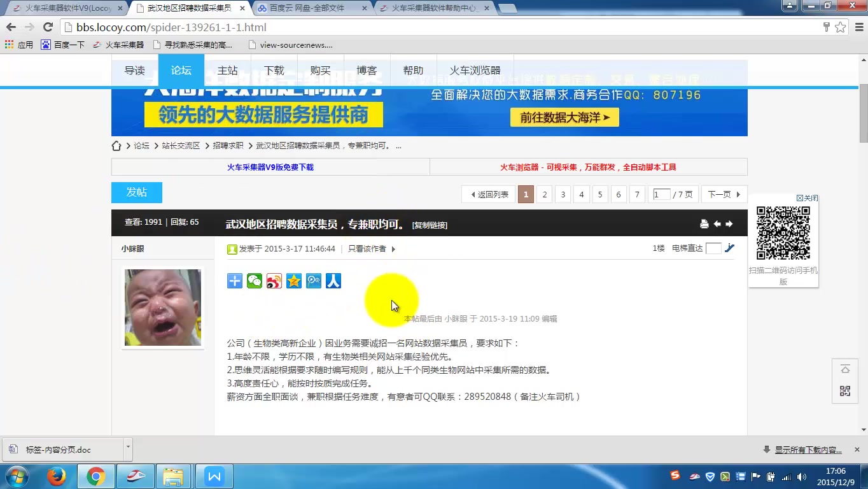Go to page 5 of thread
This screenshot has height=489, width=868.
(599, 194)
